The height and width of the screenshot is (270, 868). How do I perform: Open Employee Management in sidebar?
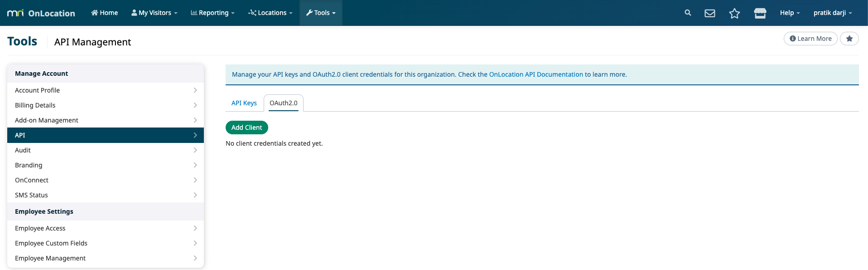point(106,258)
